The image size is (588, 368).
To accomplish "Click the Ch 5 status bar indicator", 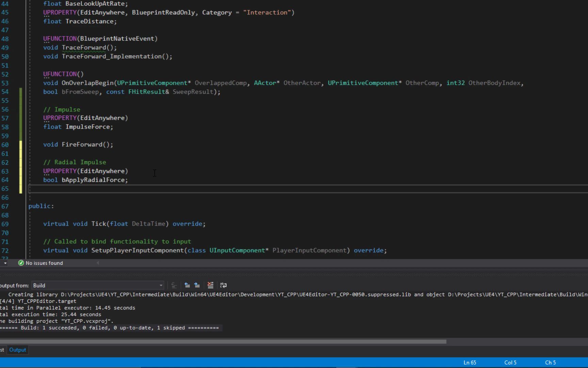I will [550, 363].
